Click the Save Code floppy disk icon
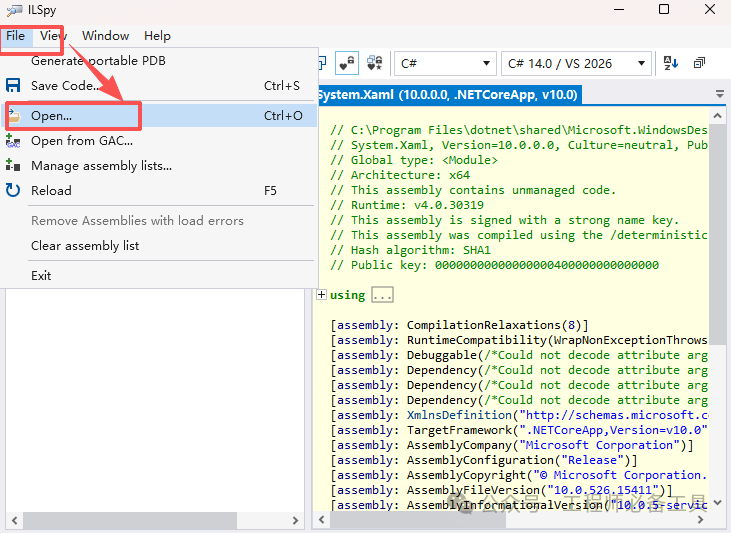This screenshot has height=533, width=731. [x=14, y=86]
